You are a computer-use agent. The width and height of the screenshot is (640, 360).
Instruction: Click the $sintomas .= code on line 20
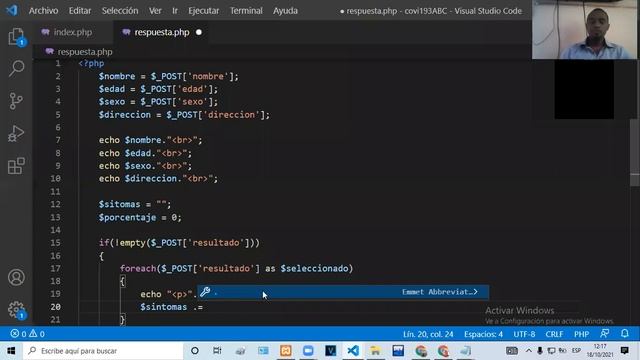point(171,307)
